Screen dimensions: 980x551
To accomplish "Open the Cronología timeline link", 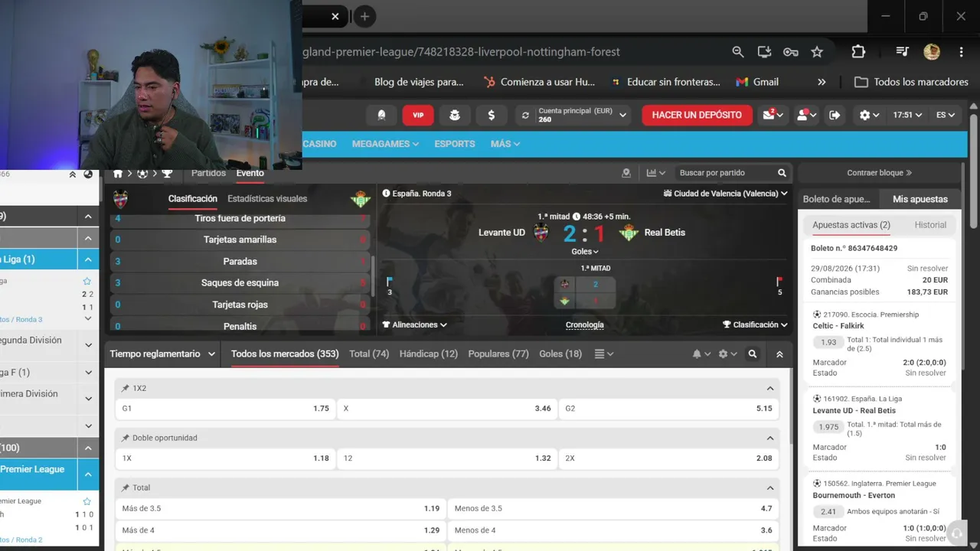I will tap(585, 324).
